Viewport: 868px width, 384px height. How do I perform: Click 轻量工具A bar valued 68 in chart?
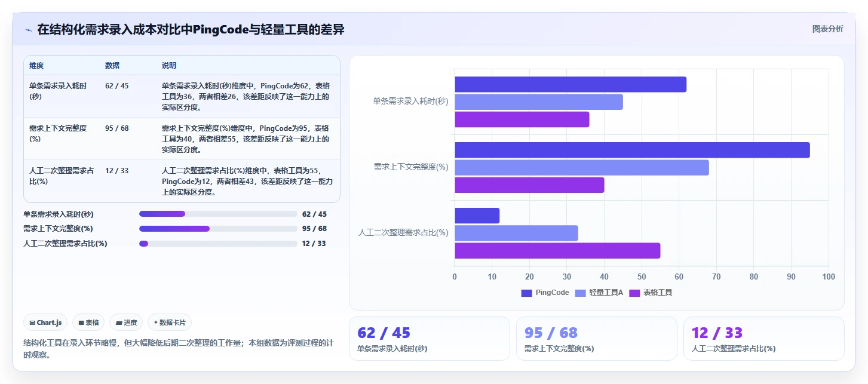tap(582, 167)
